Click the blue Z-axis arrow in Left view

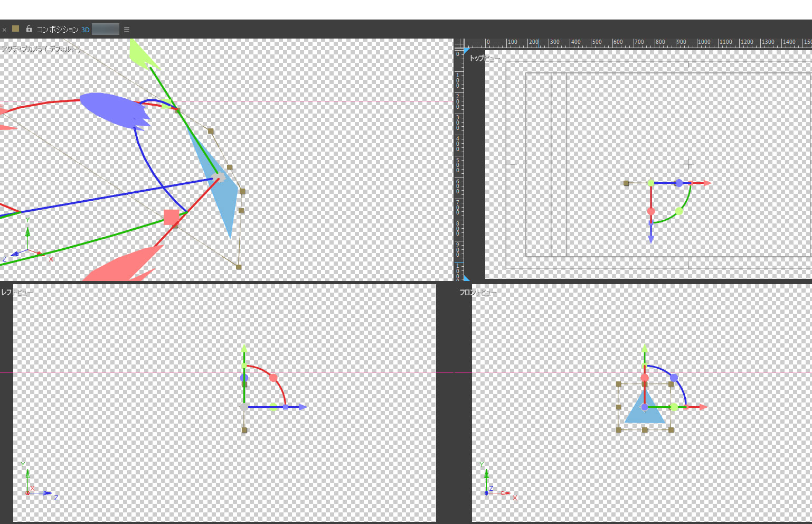point(301,407)
